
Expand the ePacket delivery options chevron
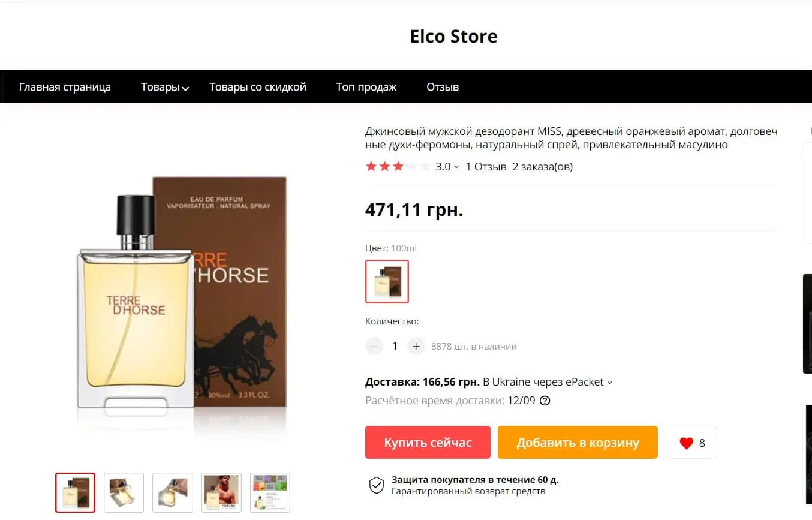coord(610,383)
